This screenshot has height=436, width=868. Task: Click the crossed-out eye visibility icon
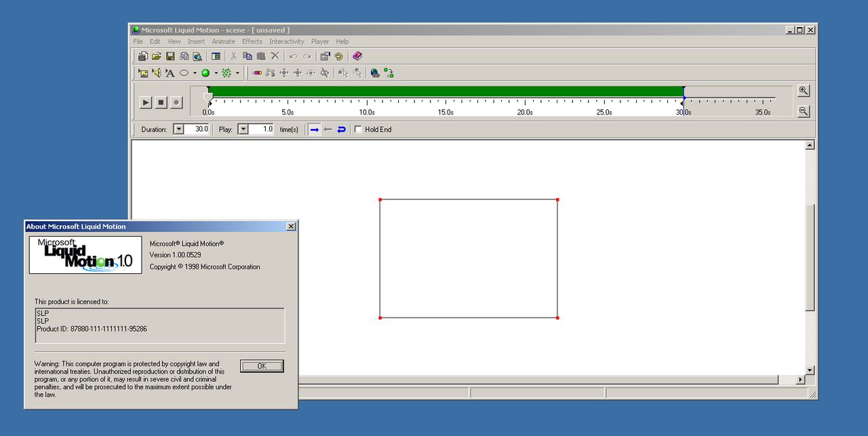click(325, 73)
